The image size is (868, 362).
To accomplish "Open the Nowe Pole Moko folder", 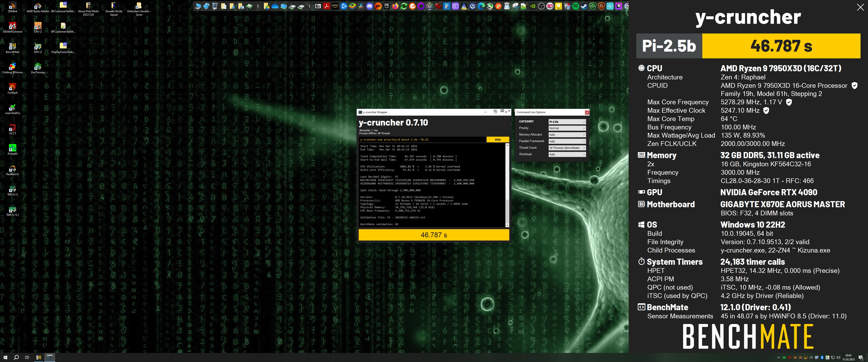I will [88, 8].
